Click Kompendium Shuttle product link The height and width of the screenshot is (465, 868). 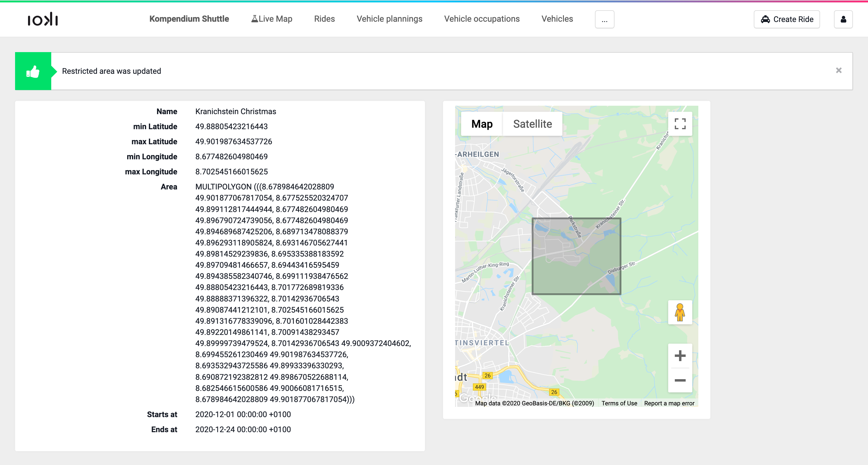click(189, 19)
